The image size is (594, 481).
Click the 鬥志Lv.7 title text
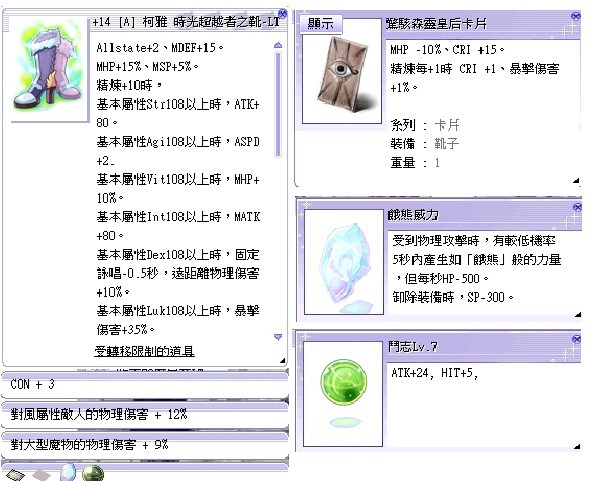[x=413, y=347]
